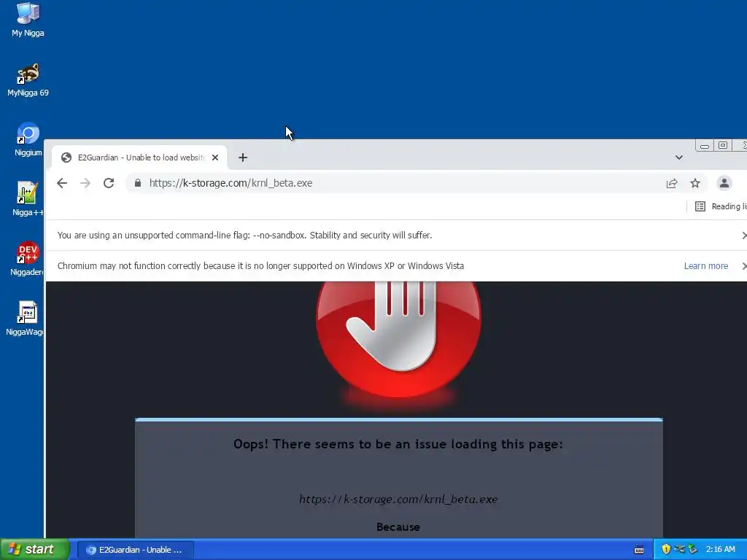Click the E2Guardian taskbar button

135,550
